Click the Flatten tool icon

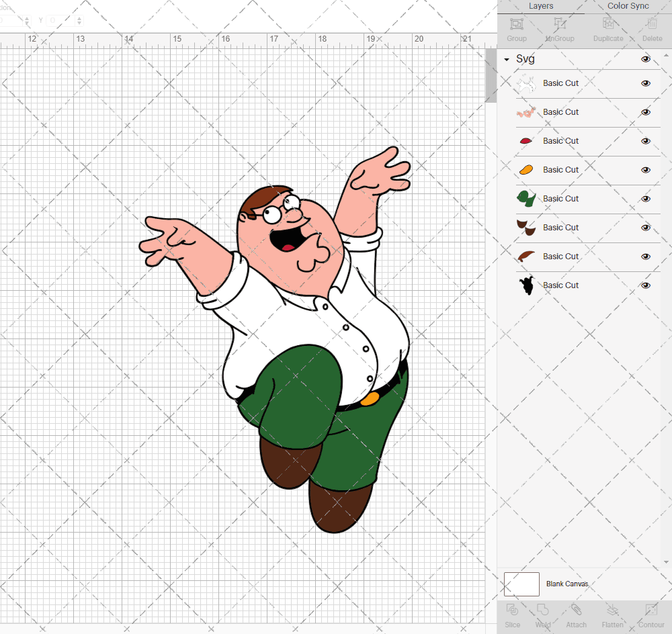click(612, 610)
